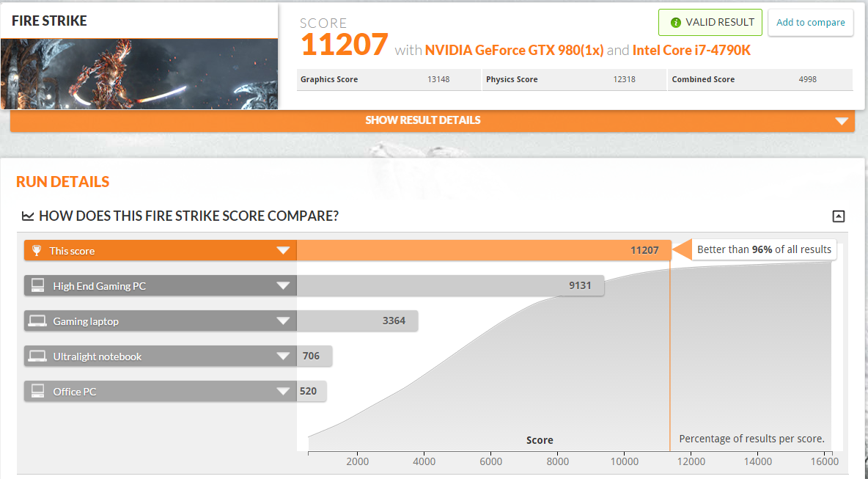Image resolution: width=868 pixels, height=479 pixels.
Task: Click the desktop icon for Office PC
Action: coord(37,391)
